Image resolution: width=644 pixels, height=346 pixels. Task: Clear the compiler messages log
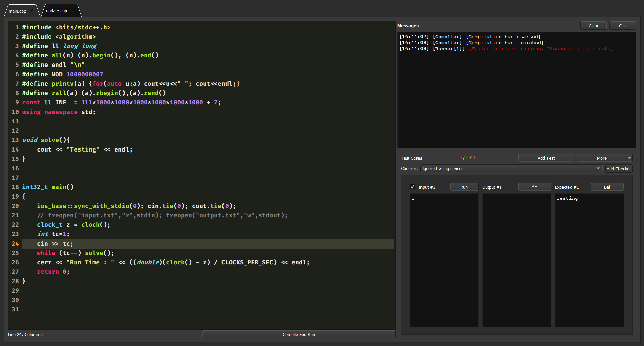click(x=593, y=25)
